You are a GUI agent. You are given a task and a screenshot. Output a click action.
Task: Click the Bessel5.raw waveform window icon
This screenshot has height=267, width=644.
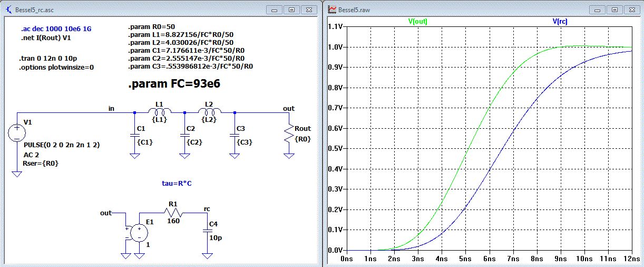(x=333, y=9)
